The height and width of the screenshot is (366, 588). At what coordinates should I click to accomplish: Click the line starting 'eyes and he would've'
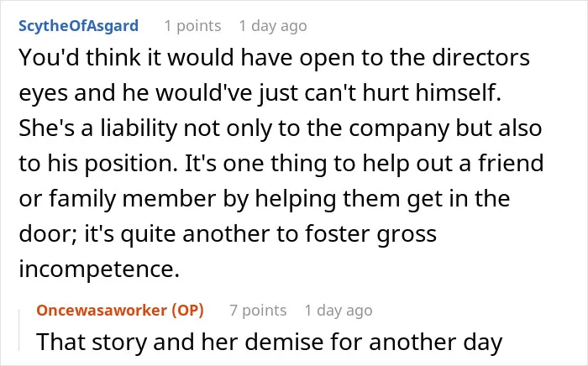click(x=260, y=93)
